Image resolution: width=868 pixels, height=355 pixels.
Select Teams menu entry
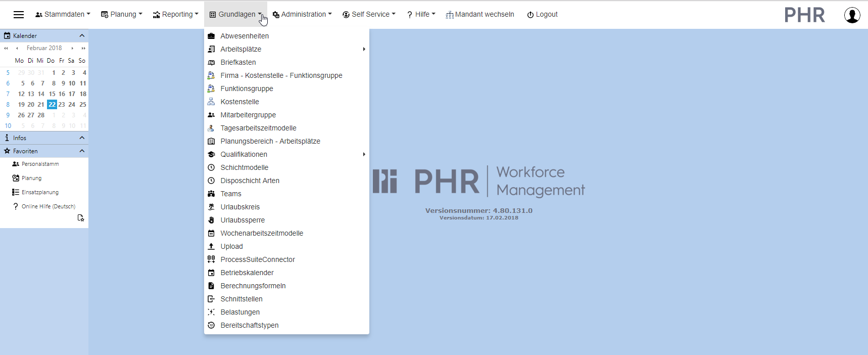click(x=286, y=194)
